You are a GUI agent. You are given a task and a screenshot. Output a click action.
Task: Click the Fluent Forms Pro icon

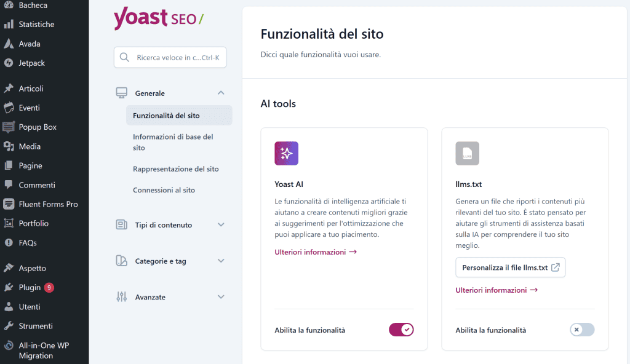pyautogui.click(x=9, y=204)
